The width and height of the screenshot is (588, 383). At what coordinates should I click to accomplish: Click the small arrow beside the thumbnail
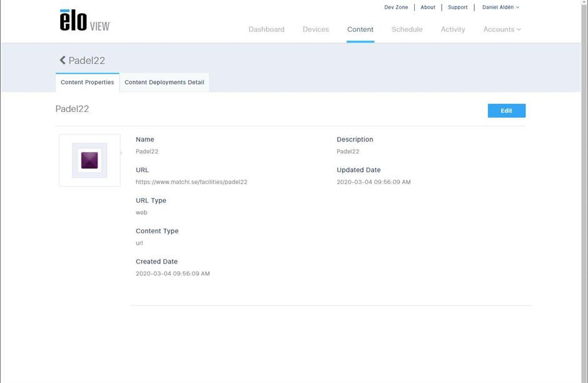pyautogui.click(x=121, y=153)
